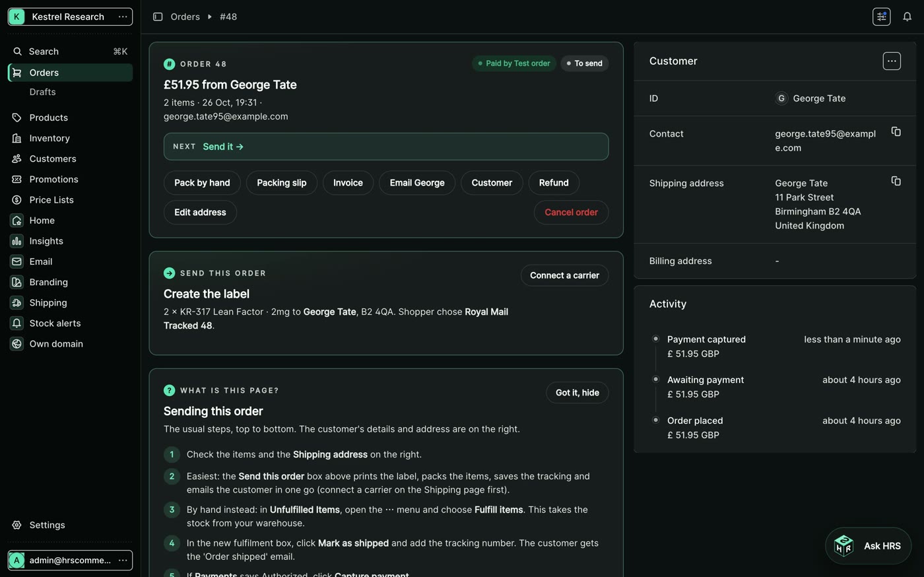Click the Price Lists sidebar icon

pyautogui.click(x=16, y=199)
